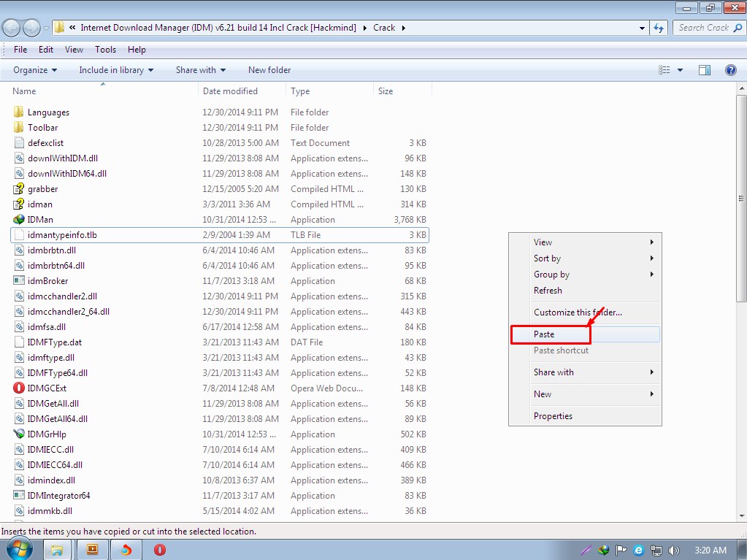The image size is (747, 560).
Task: Sort by the Date modified column header
Action: [242, 91]
